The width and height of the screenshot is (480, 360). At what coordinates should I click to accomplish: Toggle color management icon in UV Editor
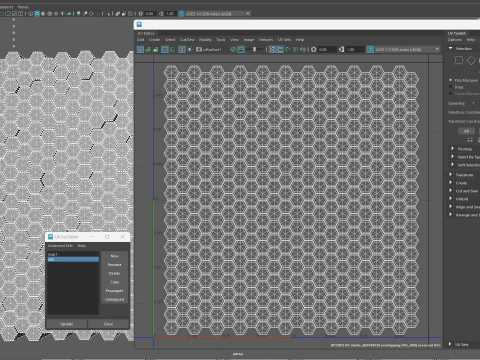coord(370,49)
